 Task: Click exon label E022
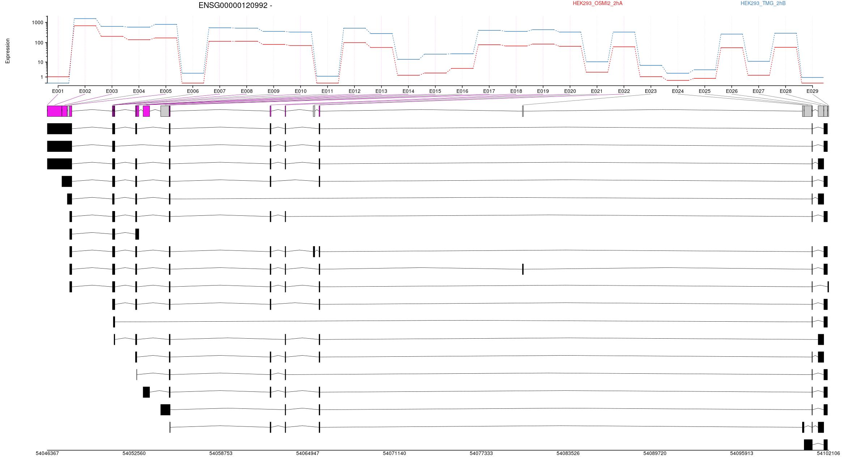[624, 91]
